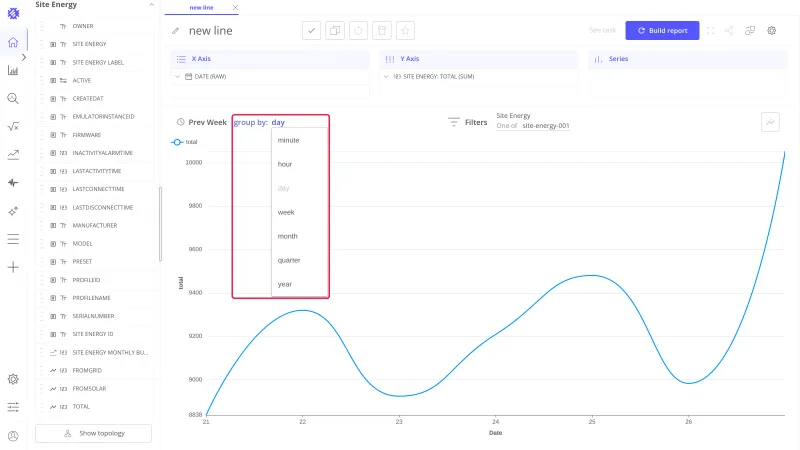Toggle the ACTIVE field box icon

coord(53,81)
